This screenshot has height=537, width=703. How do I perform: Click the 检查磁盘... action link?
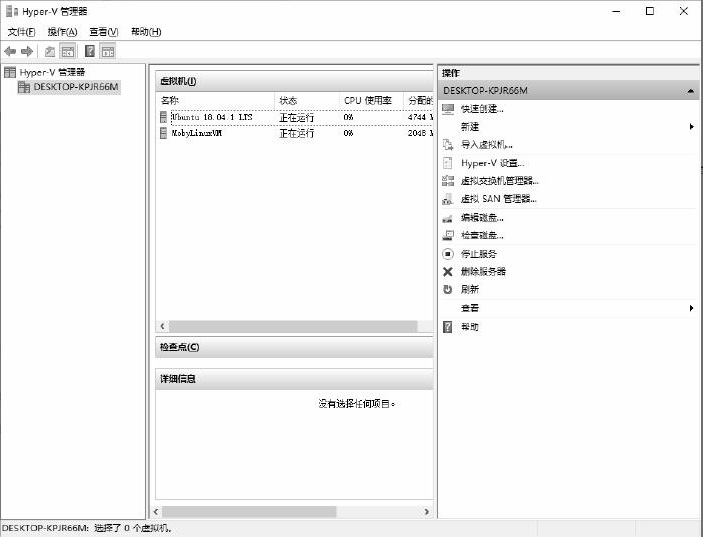(482, 235)
